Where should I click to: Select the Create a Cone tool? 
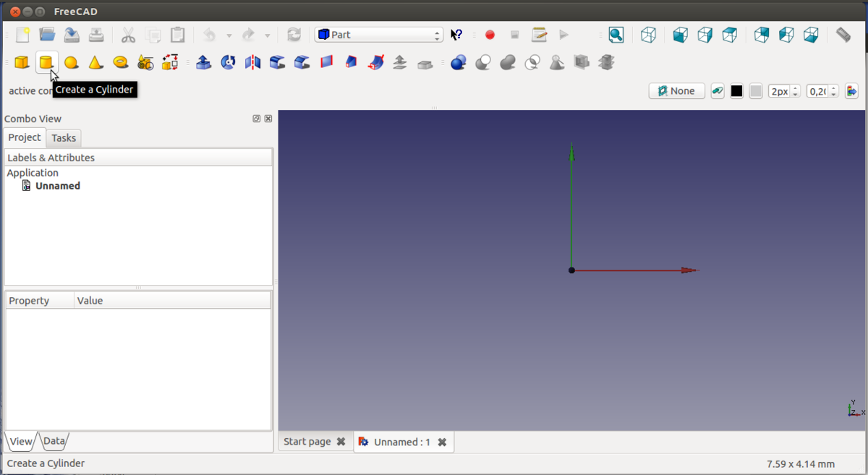95,63
